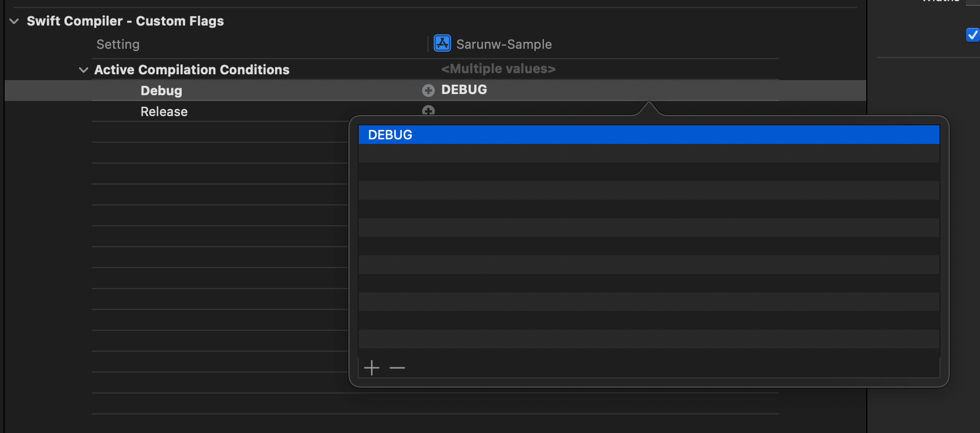This screenshot has width=980, height=433.
Task: Click the add-condition plus icon on Release row
Action: pos(428,110)
